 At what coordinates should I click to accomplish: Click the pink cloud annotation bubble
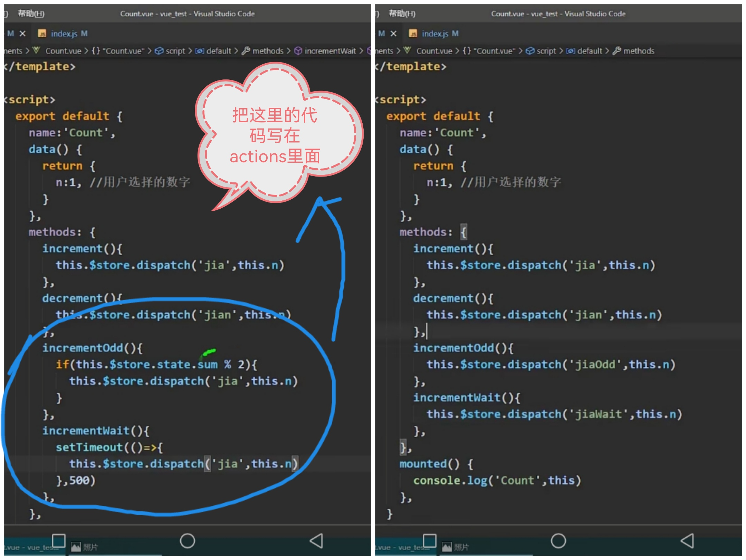tap(275, 135)
